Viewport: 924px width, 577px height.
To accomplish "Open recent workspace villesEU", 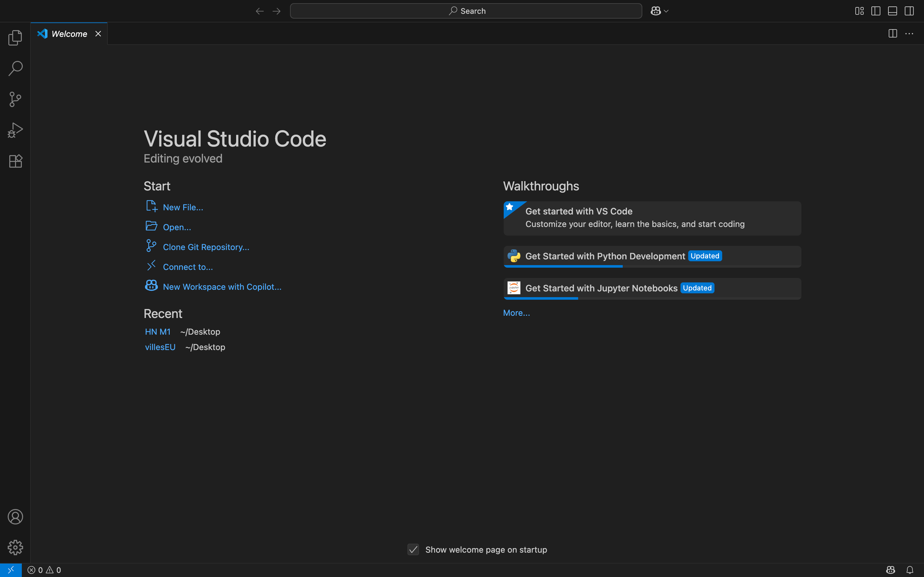I will (160, 347).
